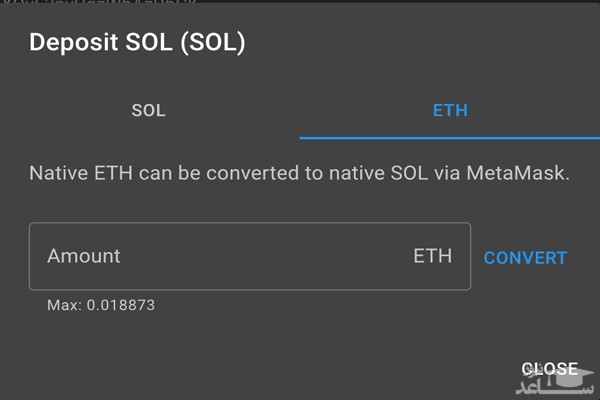Click the ETH unit label inside Amount field

(x=432, y=256)
